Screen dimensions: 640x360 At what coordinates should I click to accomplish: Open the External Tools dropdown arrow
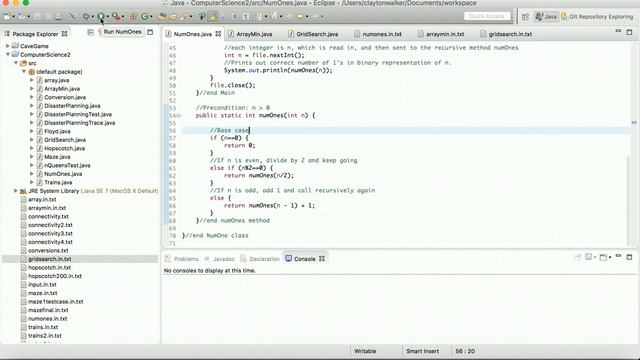point(122,17)
